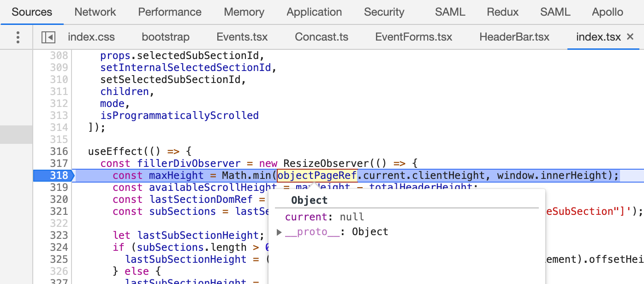Select the Concast.ts file tab

(322, 37)
